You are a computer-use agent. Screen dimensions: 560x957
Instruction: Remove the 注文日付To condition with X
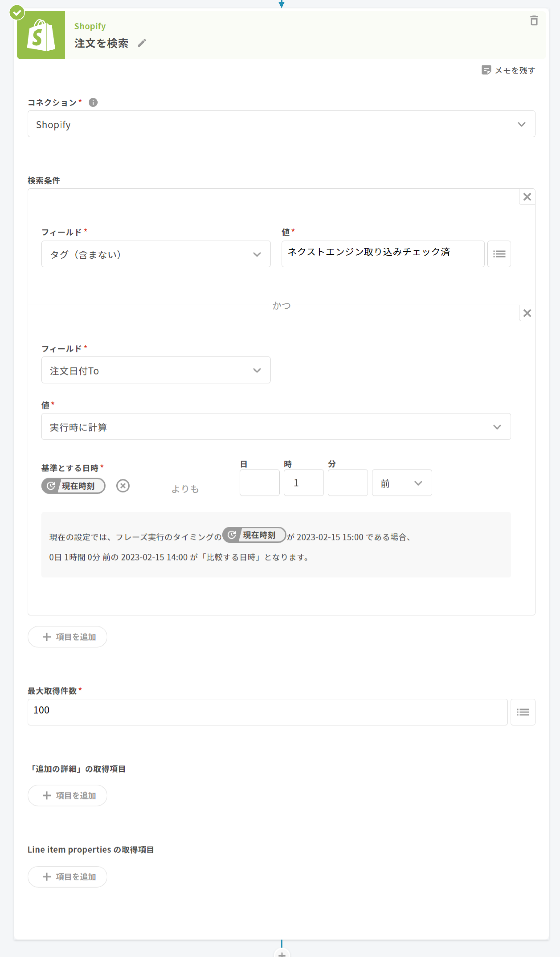[x=527, y=313]
